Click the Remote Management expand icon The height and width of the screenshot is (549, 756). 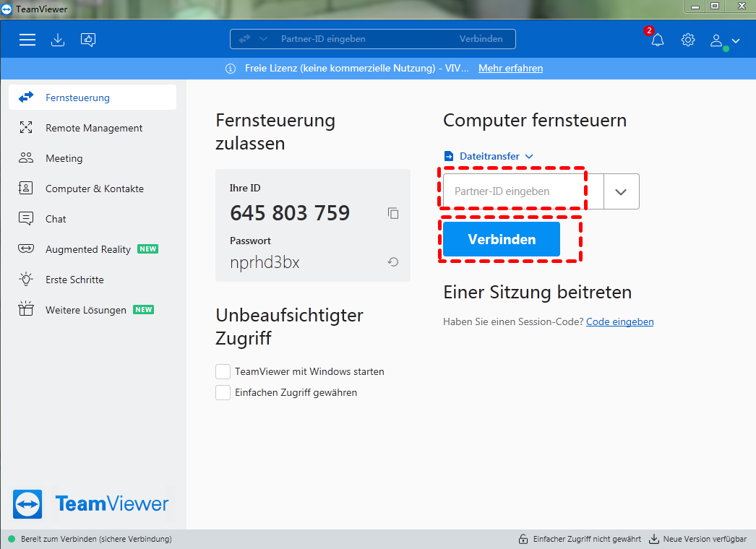coord(26,127)
